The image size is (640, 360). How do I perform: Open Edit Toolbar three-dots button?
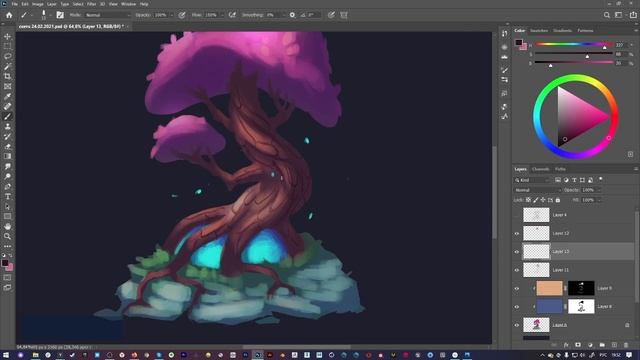tap(7, 246)
